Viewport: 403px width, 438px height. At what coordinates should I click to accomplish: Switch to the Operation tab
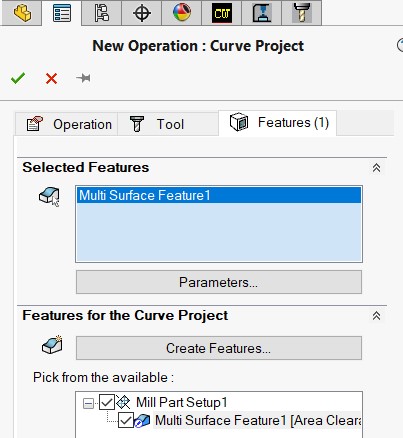coord(67,124)
